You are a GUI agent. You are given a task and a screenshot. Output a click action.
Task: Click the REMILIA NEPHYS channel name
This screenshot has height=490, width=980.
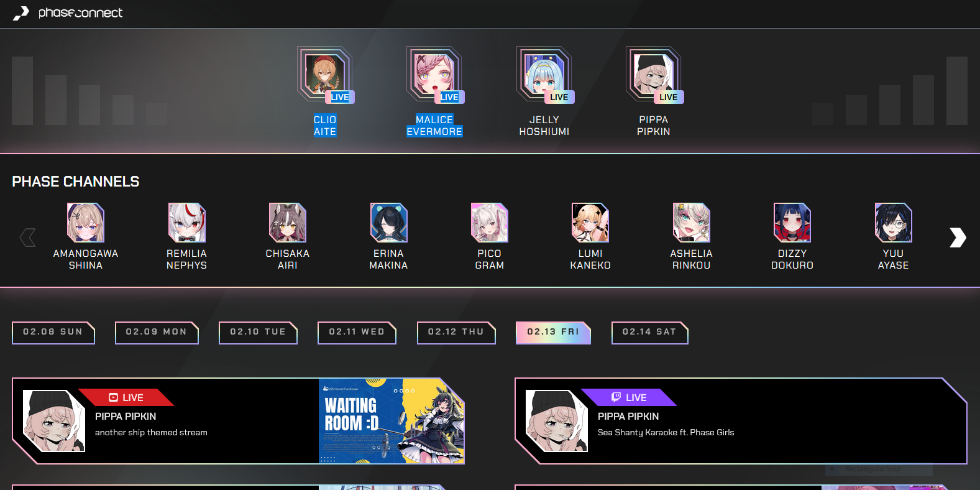click(187, 259)
